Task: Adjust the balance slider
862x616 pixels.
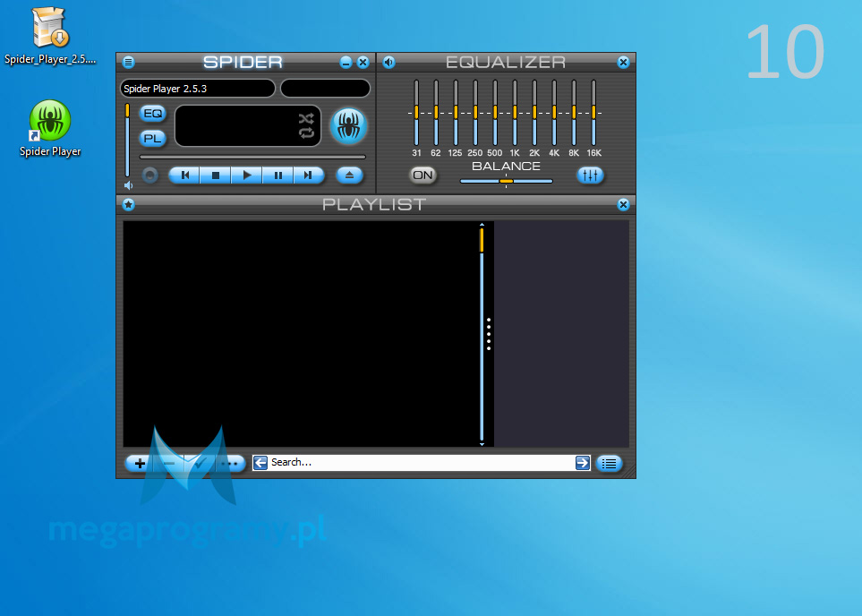Action: pyautogui.click(x=507, y=181)
